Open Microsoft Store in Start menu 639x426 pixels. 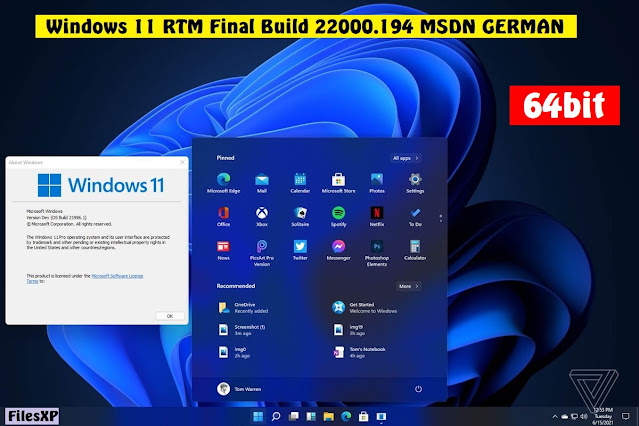[338, 183]
